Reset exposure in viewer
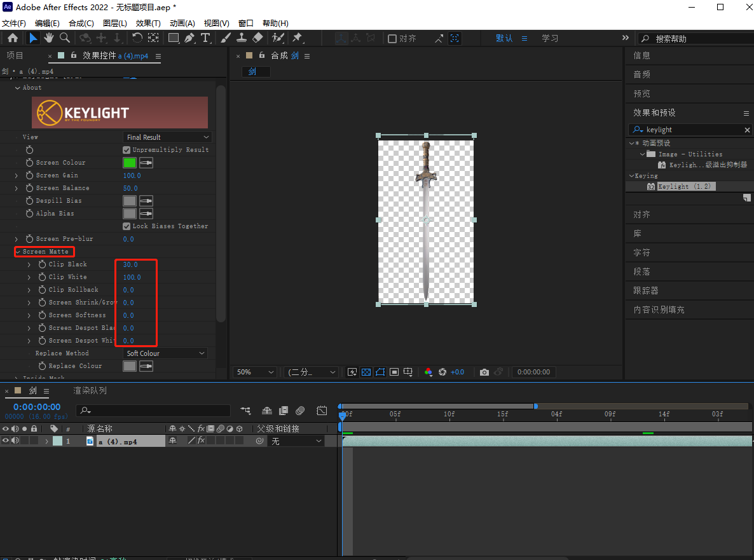This screenshot has height=560, width=754. (x=442, y=372)
